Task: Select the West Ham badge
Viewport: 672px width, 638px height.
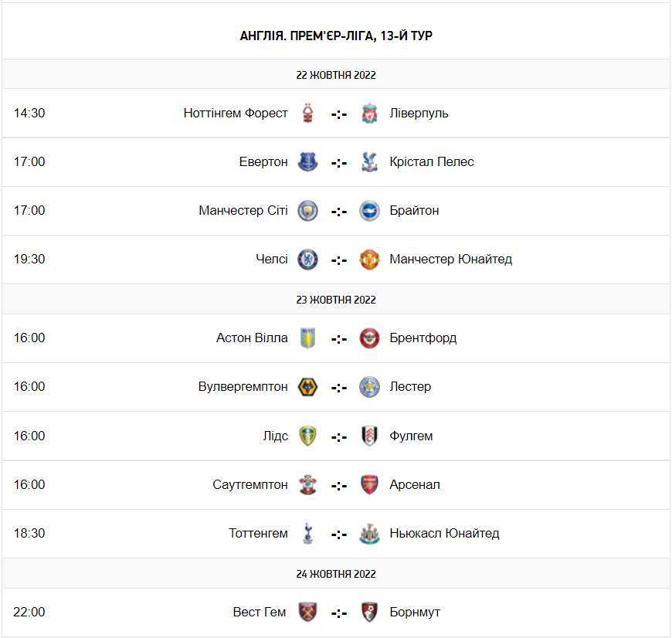Action: (308, 612)
